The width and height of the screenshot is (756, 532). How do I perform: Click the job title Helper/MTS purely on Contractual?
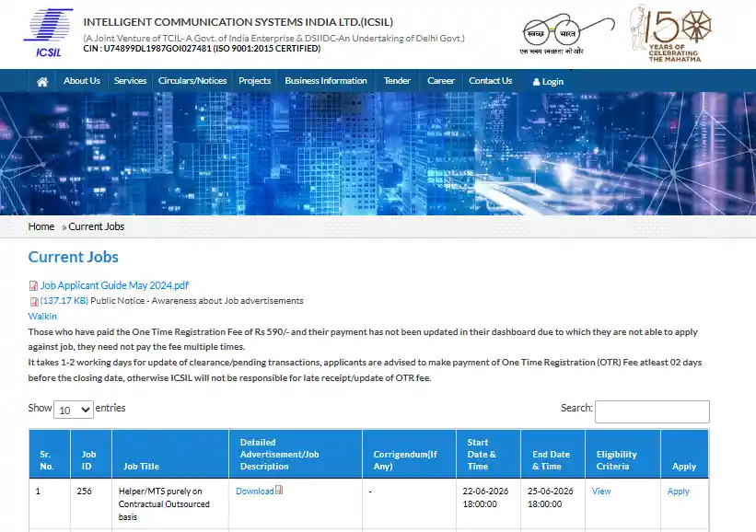(164, 504)
